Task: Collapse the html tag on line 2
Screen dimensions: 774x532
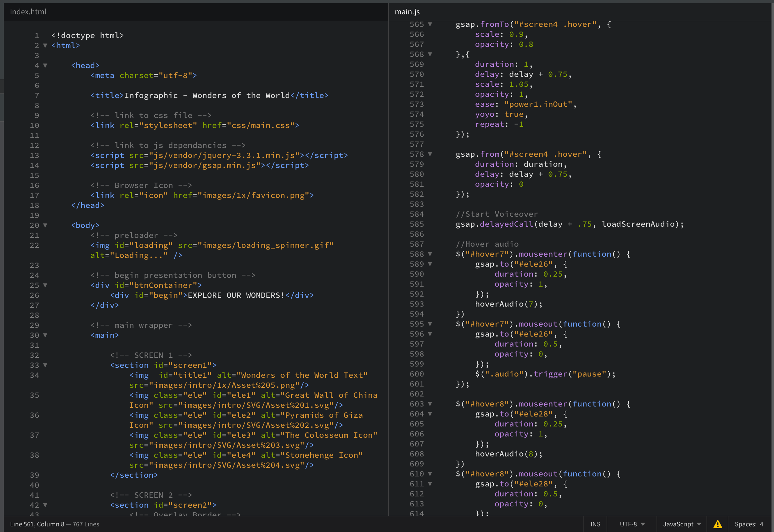Action: 45,46
